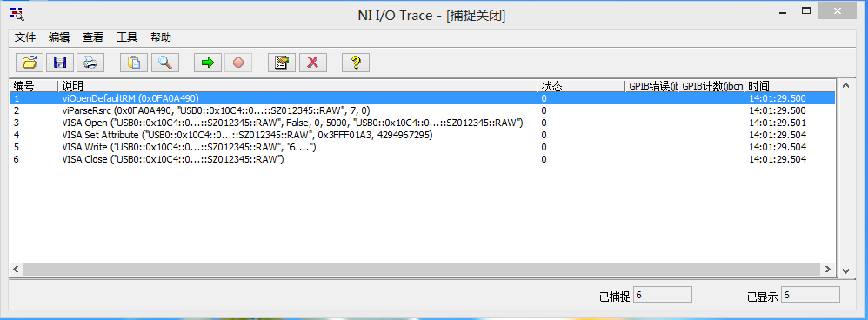
Task: Open the 帮助 menu
Action: coord(161,37)
